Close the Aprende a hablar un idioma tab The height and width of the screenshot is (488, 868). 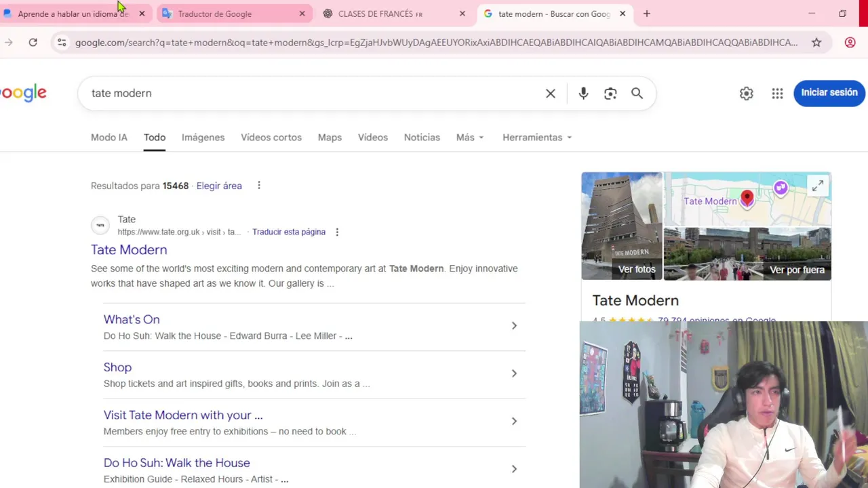point(142,14)
